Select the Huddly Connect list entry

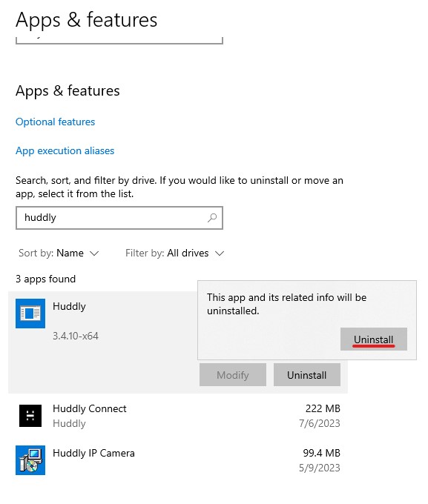coord(178,416)
